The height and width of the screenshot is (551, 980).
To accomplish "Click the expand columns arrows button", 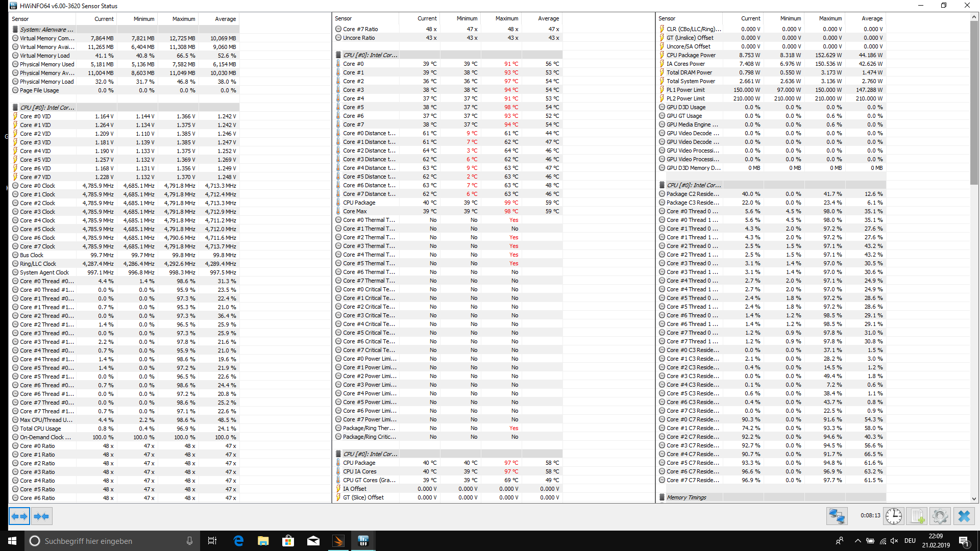I will (x=19, y=516).
